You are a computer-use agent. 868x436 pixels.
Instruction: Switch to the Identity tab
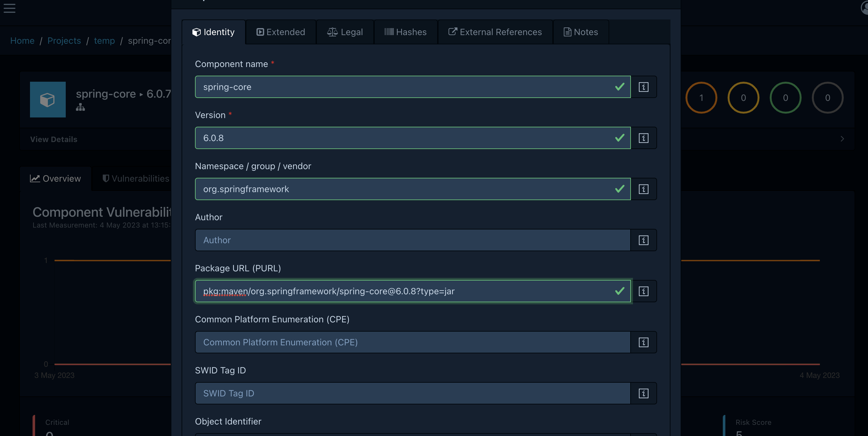213,32
